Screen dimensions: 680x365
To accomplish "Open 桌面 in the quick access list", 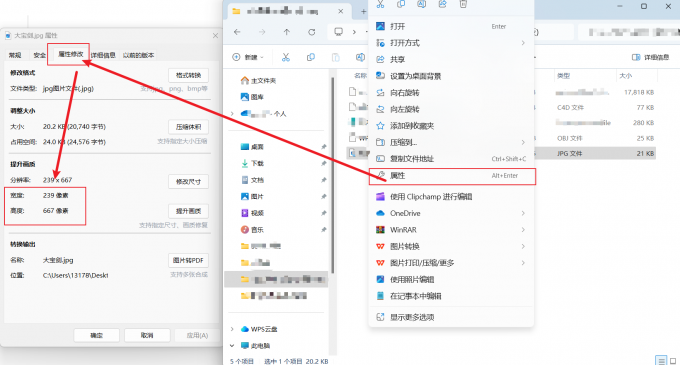I will click(252, 147).
